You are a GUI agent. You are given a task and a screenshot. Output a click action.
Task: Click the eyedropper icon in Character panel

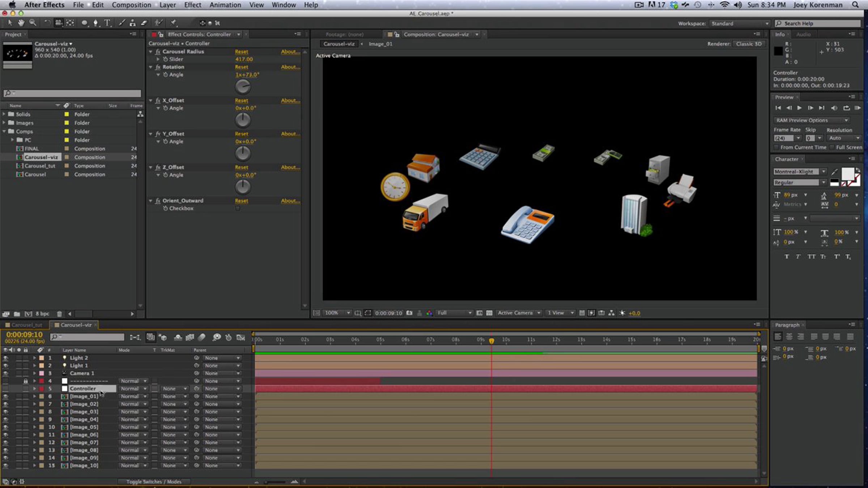[x=834, y=172]
